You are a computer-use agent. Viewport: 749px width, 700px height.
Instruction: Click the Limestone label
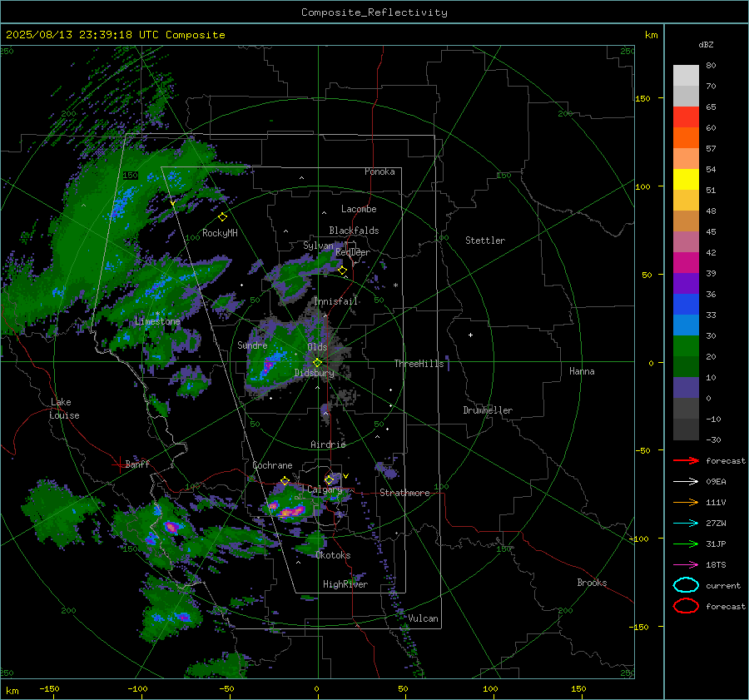[157, 321]
